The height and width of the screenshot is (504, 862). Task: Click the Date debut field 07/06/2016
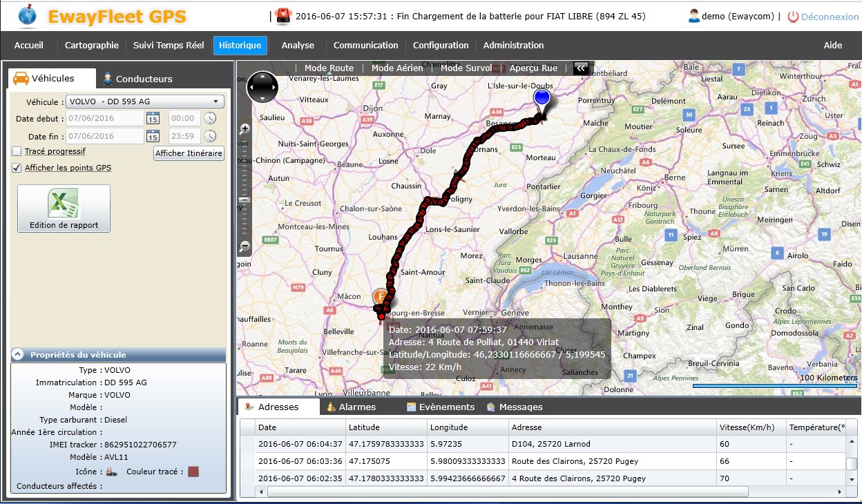pos(105,119)
